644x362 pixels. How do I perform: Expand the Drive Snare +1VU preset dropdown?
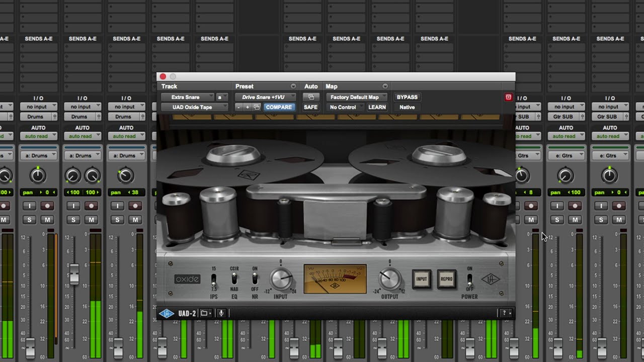coord(265,97)
